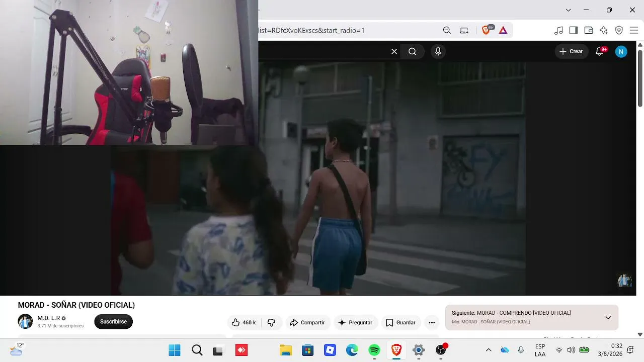Image resolution: width=644 pixels, height=362 pixels.
Task: Open the Wi-Fi network tray icon
Action: tap(559, 350)
